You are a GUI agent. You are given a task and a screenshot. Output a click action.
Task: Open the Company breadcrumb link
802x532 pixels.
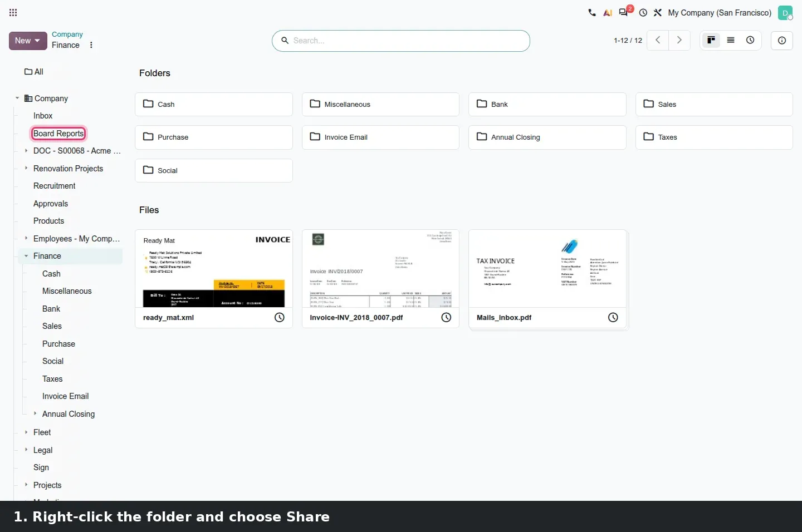(67, 34)
